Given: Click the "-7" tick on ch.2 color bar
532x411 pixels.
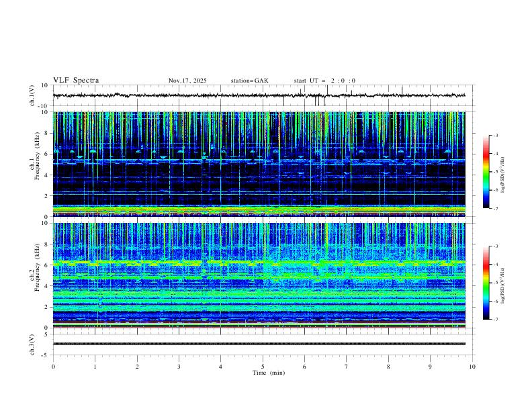Looking at the screenshot, I should [x=496, y=319].
